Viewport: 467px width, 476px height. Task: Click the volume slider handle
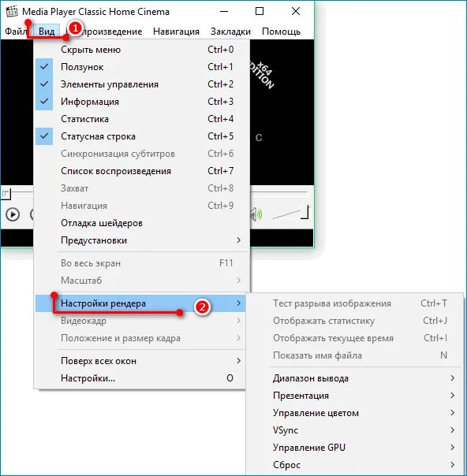tap(305, 212)
